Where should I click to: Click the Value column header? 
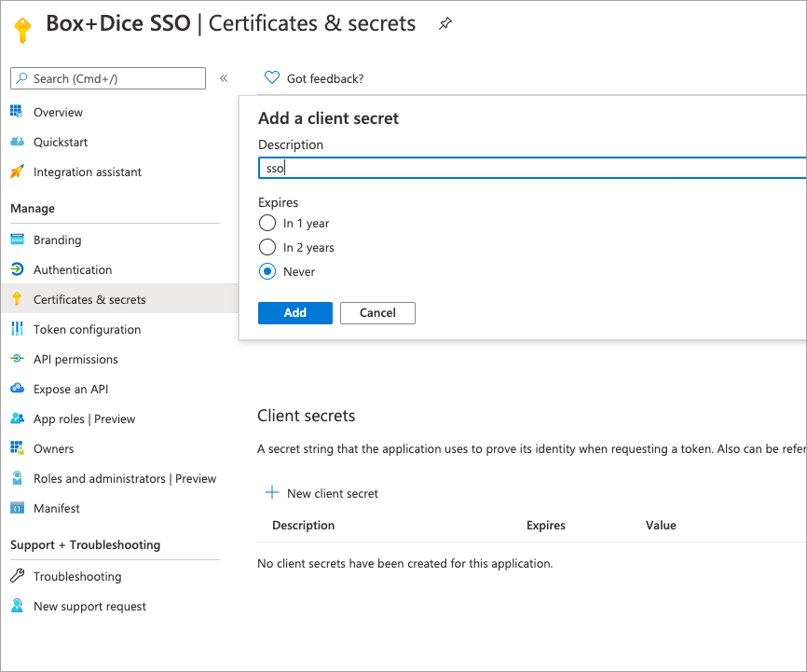661,526
